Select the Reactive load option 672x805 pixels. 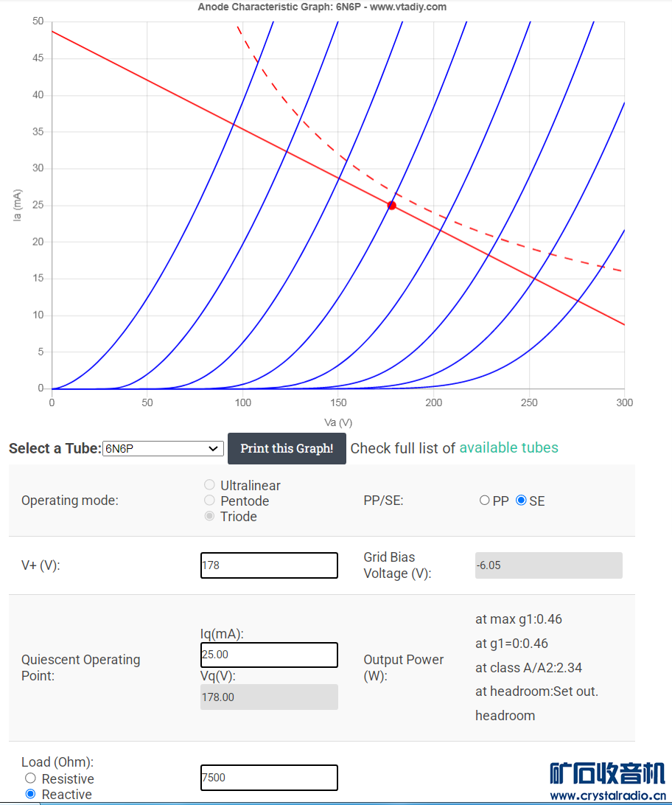tap(30, 794)
